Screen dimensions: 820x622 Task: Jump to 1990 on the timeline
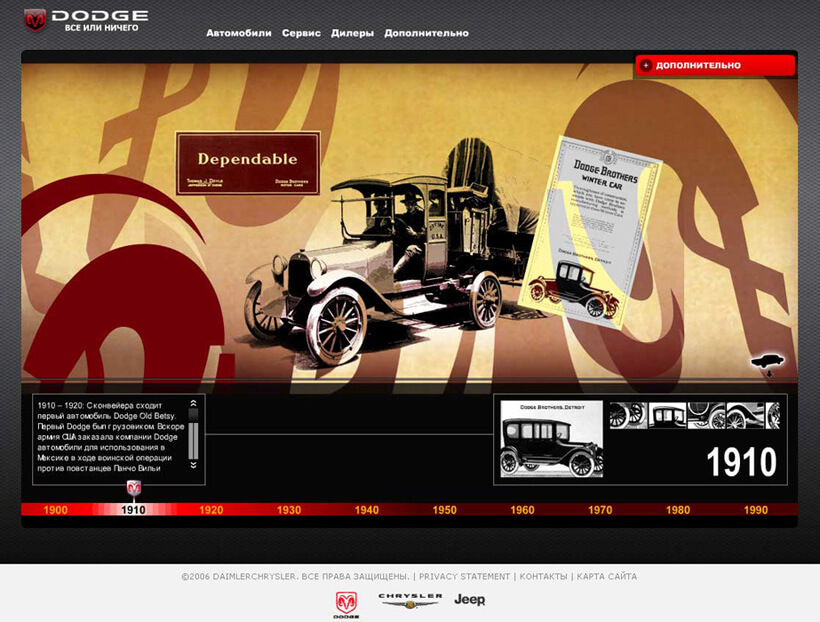point(756,510)
